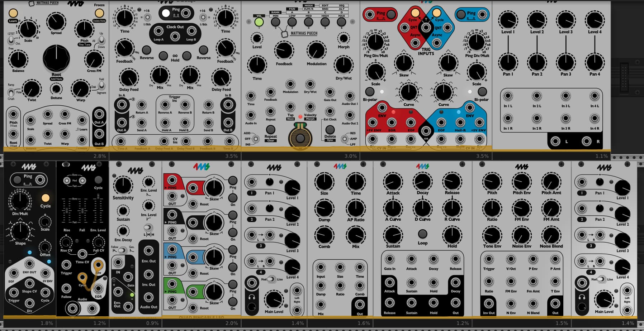Click the Shape CV jack
The height and width of the screenshot is (331, 644).
point(29,283)
